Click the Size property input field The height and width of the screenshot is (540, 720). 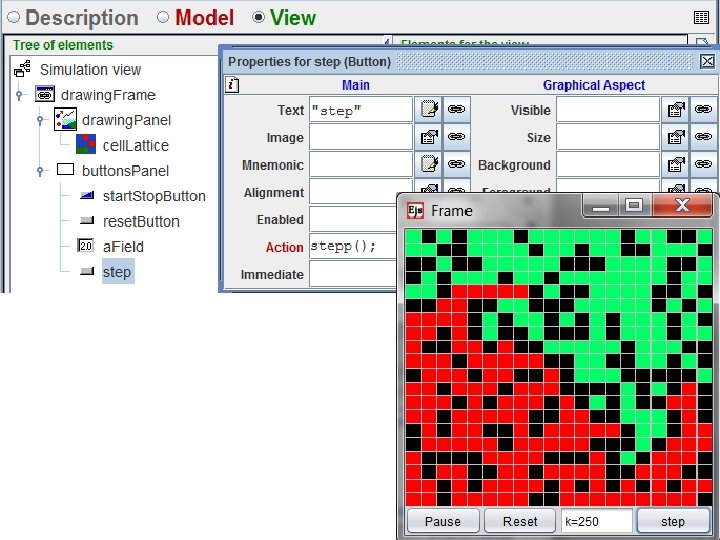(608, 137)
